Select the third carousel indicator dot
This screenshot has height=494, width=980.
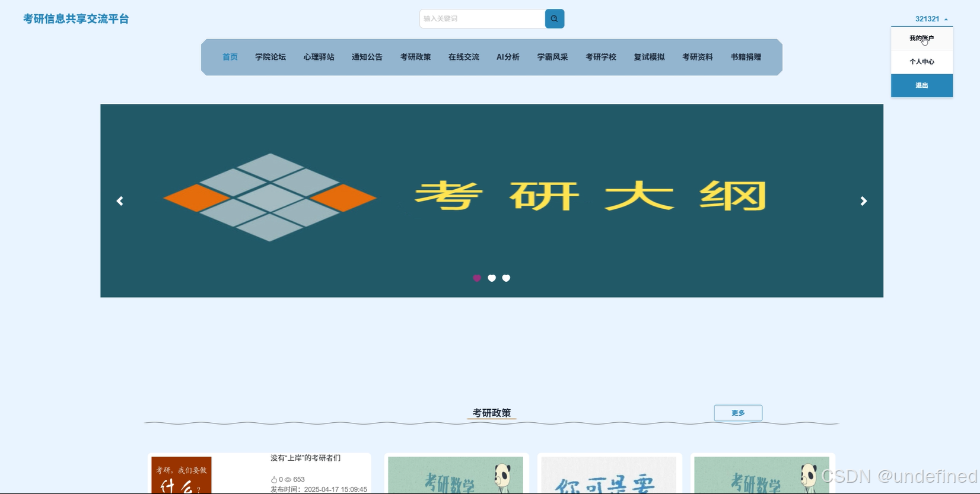pyautogui.click(x=506, y=278)
